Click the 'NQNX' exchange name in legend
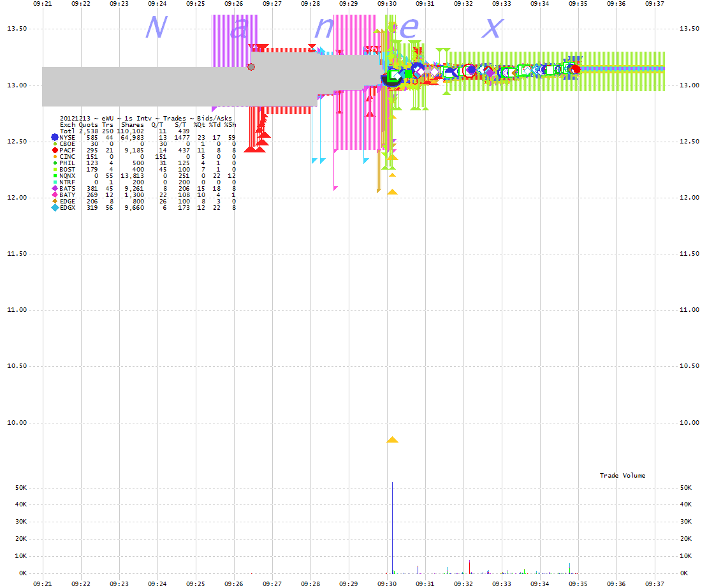707x588 pixels. point(67,176)
